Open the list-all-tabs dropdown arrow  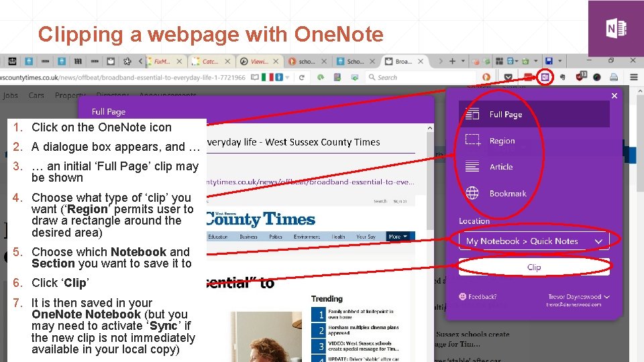click(x=463, y=61)
